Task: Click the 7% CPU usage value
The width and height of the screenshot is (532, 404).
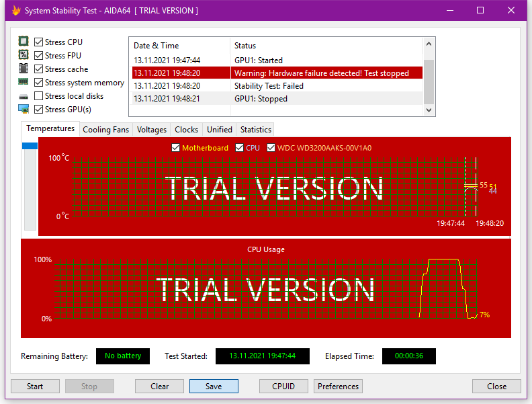Action: click(x=484, y=315)
